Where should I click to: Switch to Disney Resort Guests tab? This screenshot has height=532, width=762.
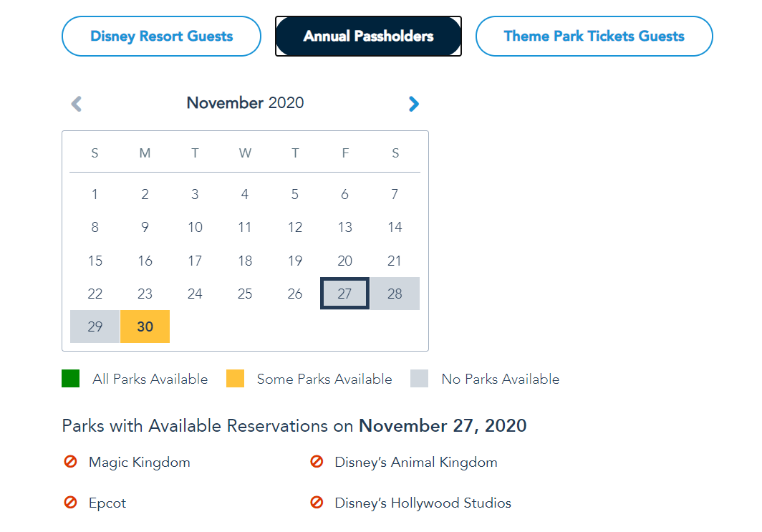(161, 37)
